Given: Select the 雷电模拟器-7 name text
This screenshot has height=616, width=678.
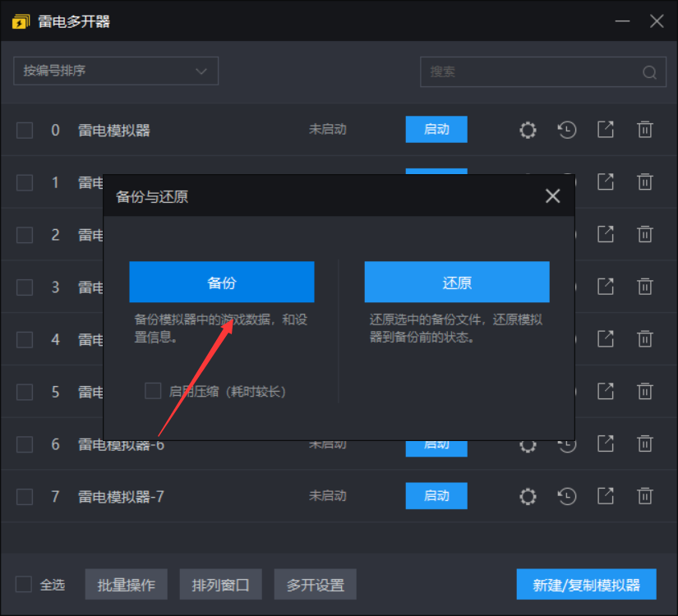Looking at the screenshot, I should [121, 497].
